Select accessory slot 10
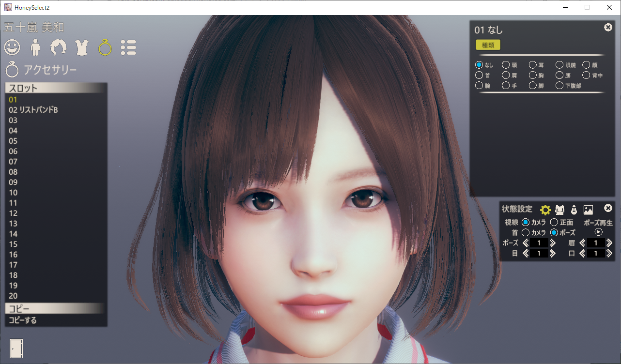 tap(56, 193)
